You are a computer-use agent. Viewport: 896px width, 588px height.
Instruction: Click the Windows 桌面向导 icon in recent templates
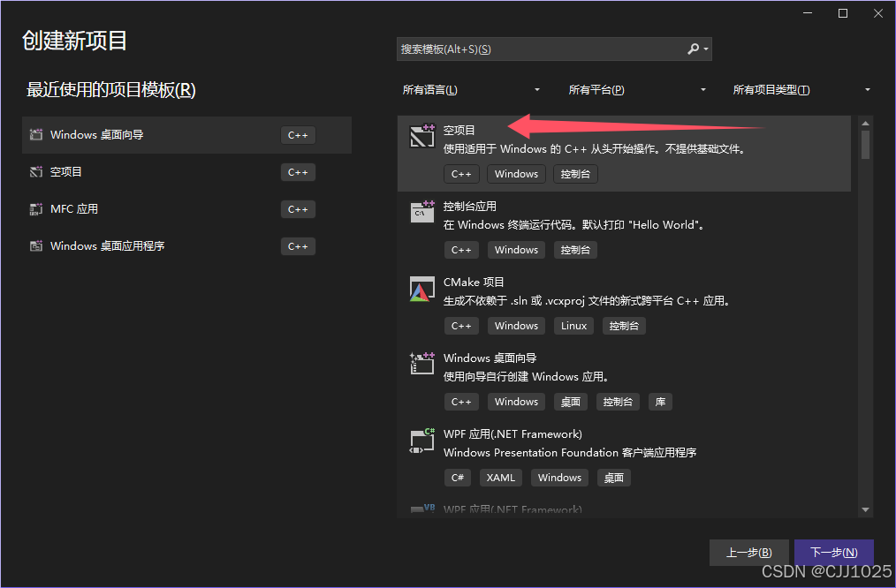tap(35, 134)
